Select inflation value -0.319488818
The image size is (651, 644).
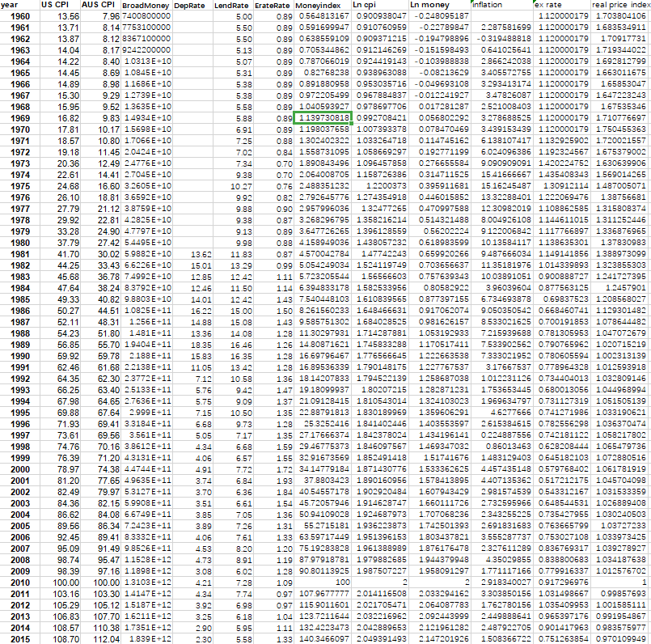[x=504, y=39]
